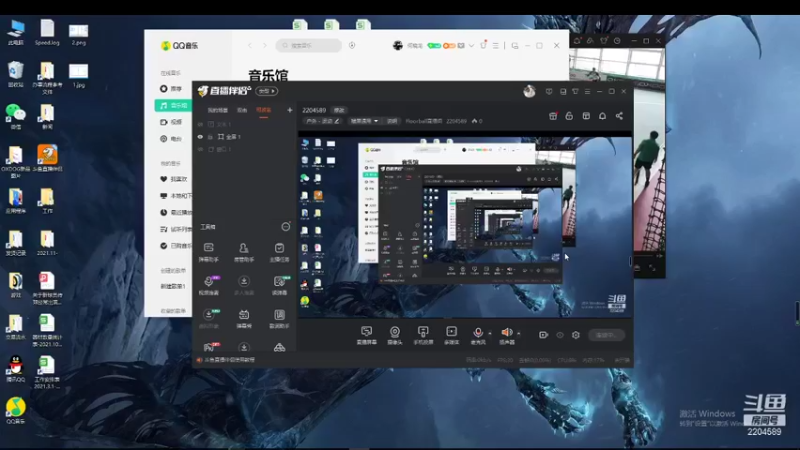Toggle the preview eye icon near settings gear
The width and height of the screenshot is (800, 450).
[x=560, y=335]
